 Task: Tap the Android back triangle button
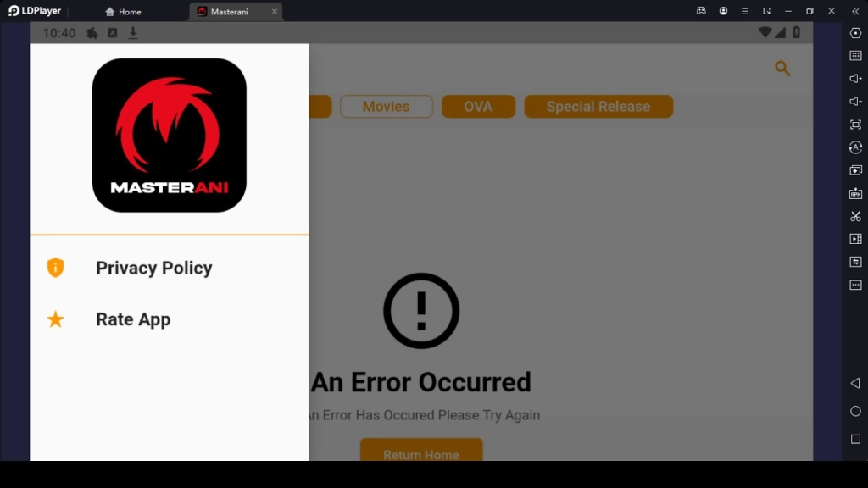coord(855,384)
